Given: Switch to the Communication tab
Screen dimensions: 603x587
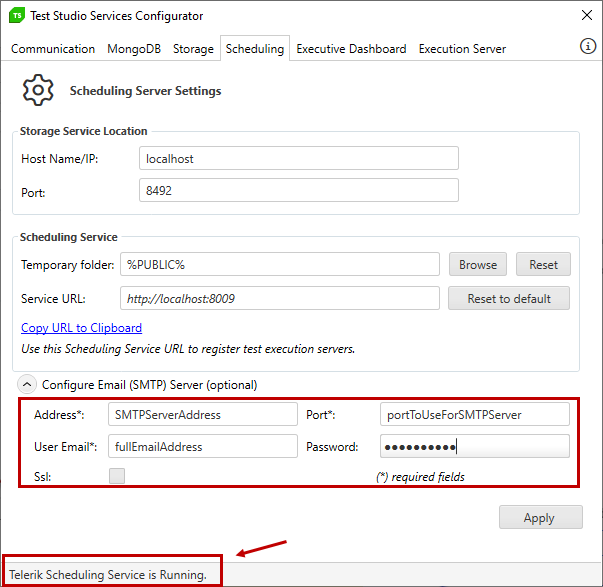Looking at the screenshot, I should 53,49.
